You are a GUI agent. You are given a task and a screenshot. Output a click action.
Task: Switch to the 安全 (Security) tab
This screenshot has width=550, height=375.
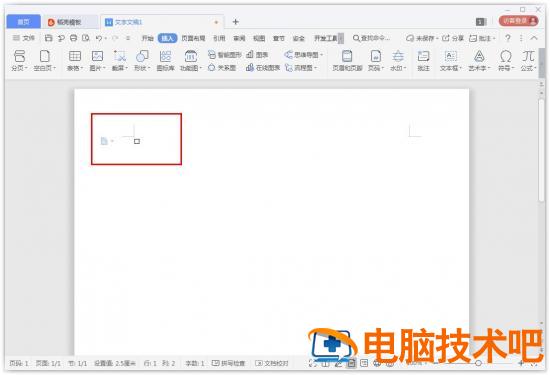click(299, 38)
